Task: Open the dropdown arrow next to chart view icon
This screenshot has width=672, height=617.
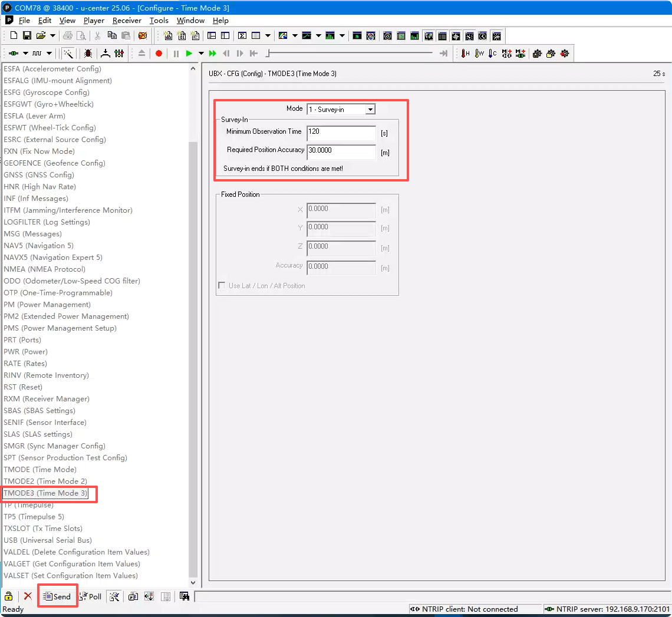Action: [318, 35]
